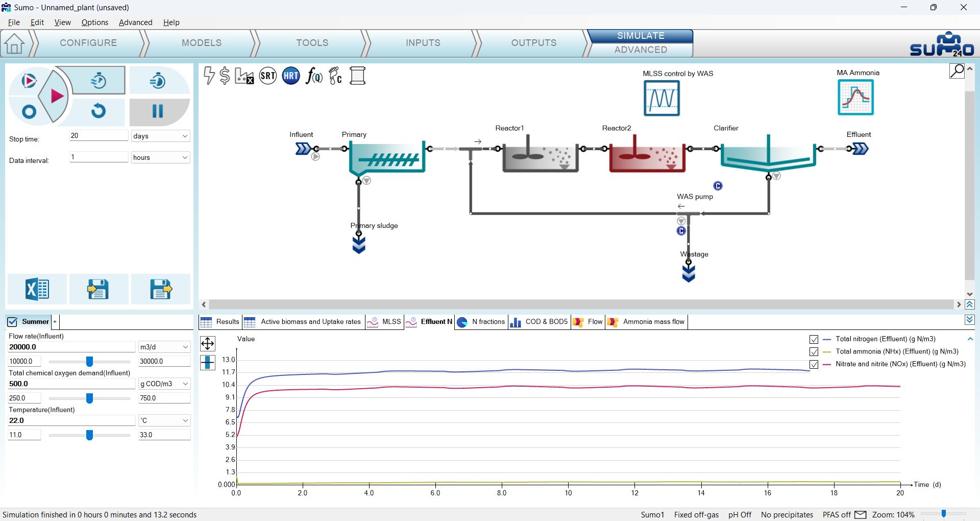Screen dimensions: 980x521
Task: Click the energy lightning bolt icon
Action: [209, 76]
